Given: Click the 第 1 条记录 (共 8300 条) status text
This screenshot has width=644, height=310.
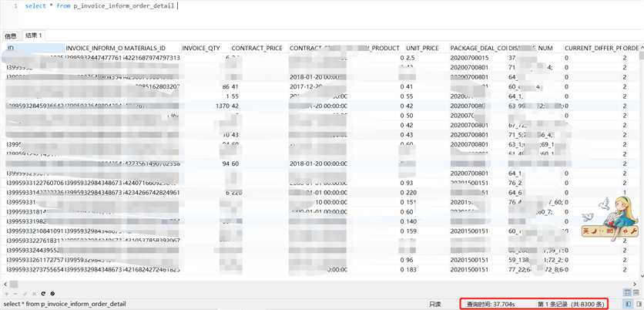Looking at the screenshot, I should (x=571, y=305).
